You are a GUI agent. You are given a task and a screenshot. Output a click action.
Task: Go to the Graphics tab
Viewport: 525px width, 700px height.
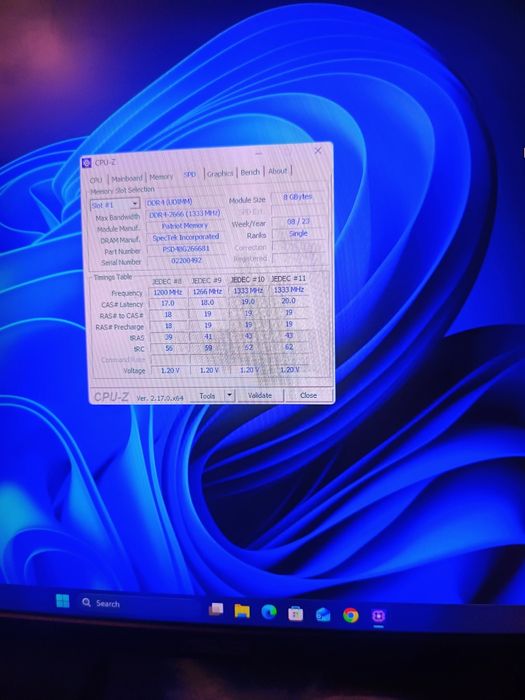(220, 174)
